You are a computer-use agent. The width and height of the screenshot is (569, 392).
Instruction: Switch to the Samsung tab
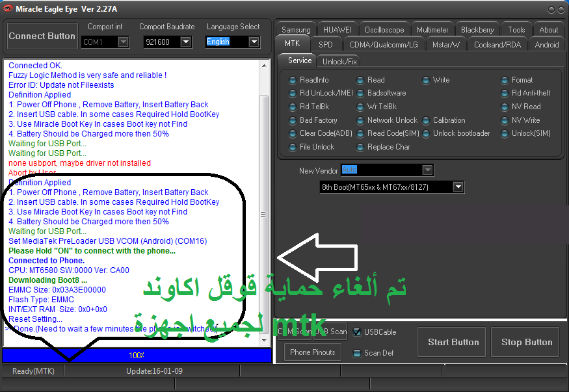(296, 30)
